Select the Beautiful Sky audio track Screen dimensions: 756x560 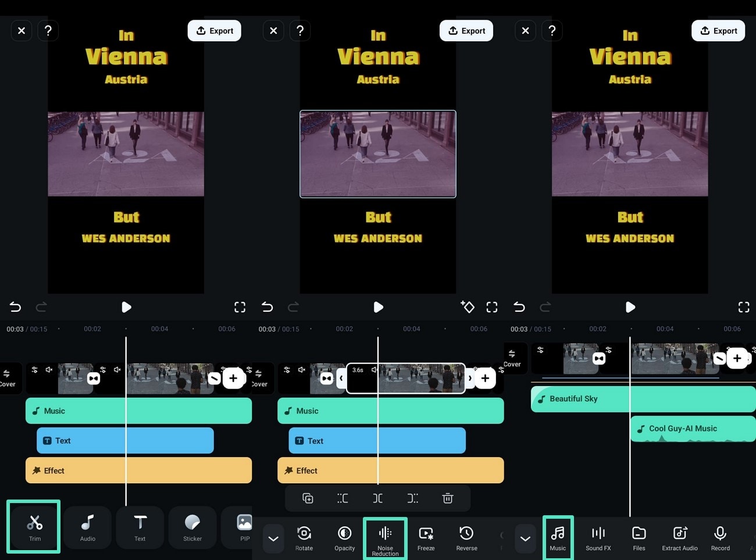643,399
